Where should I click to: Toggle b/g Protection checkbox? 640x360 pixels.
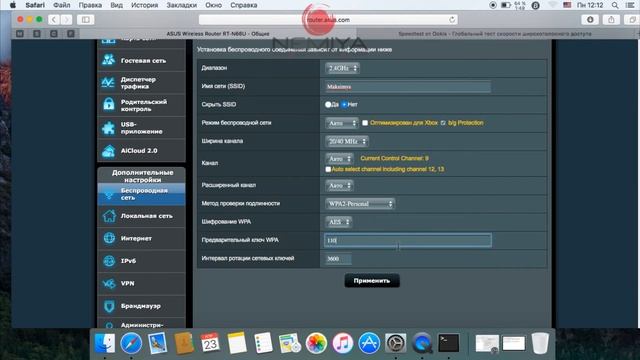click(443, 123)
